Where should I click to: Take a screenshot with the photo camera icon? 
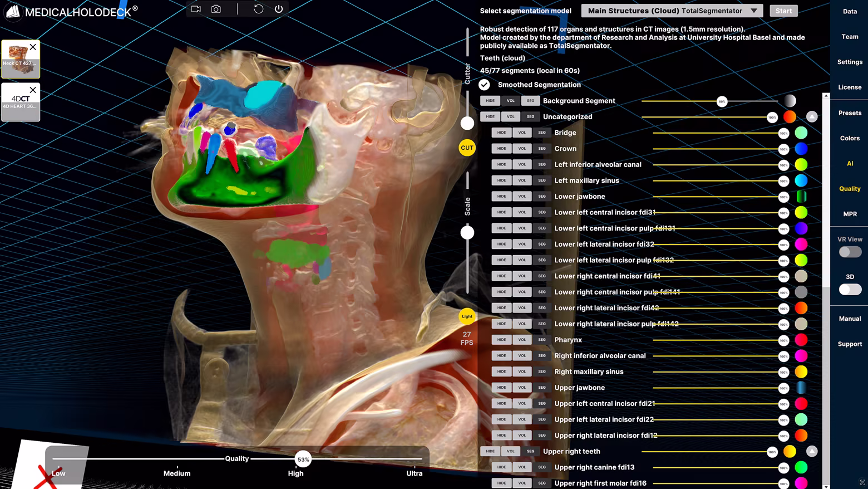tap(216, 9)
